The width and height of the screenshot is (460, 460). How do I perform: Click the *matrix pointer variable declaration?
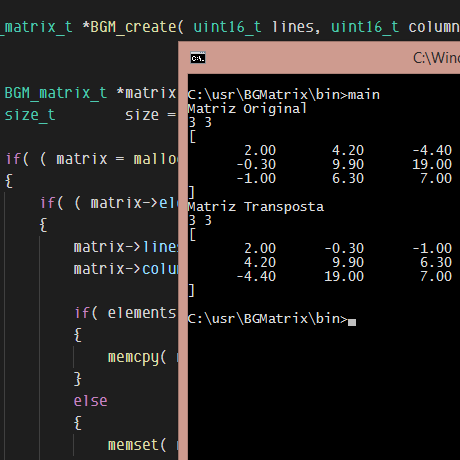click(x=146, y=93)
